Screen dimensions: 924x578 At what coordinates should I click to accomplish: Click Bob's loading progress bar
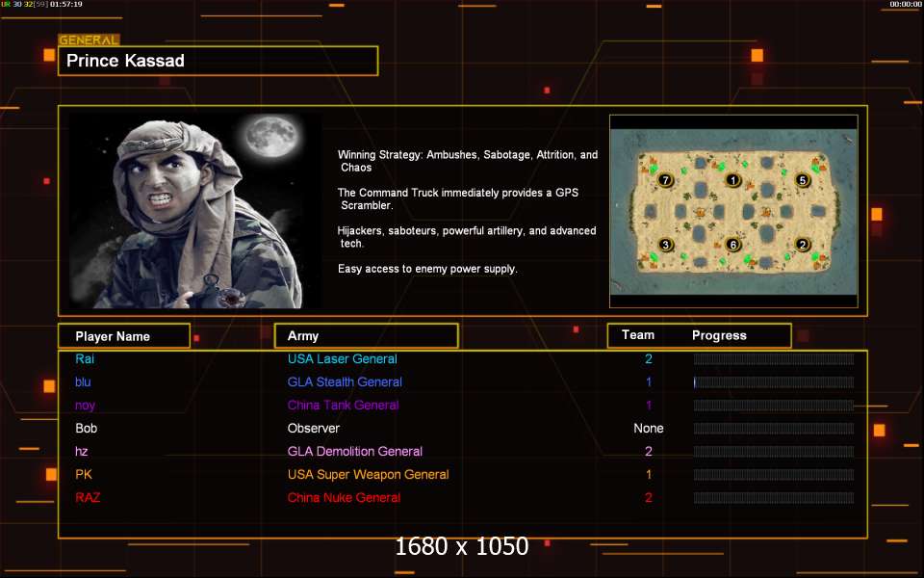(x=774, y=428)
